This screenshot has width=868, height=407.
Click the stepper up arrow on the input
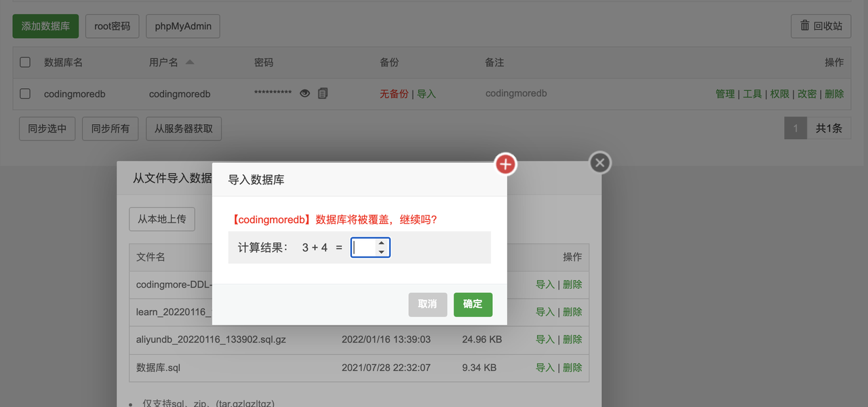[x=381, y=244]
